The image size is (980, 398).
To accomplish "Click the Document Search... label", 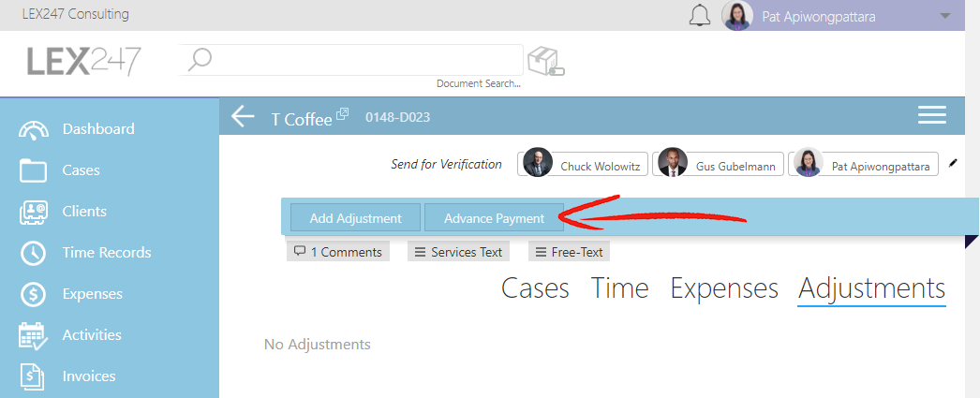I will (x=479, y=83).
